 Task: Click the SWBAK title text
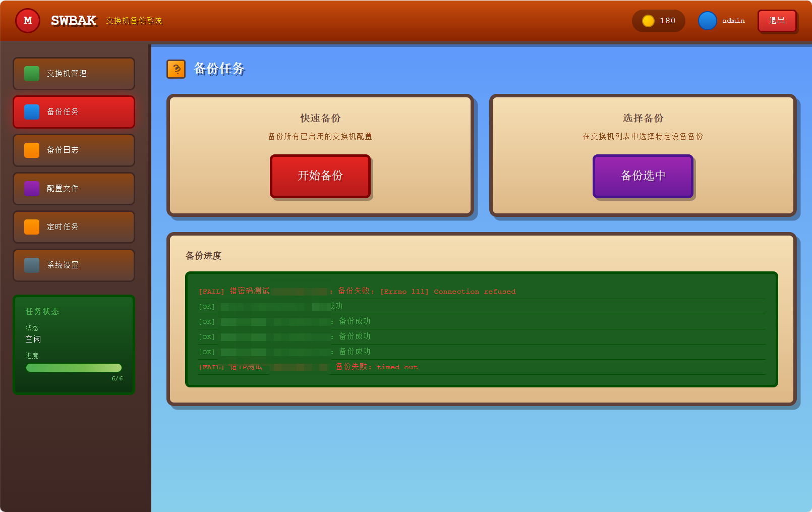[x=74, y=21]
